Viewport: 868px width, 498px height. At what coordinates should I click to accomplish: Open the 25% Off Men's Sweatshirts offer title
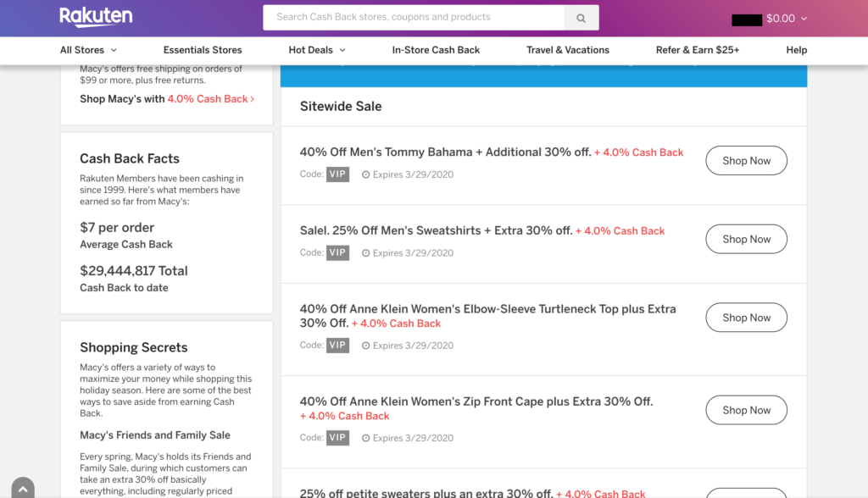click(x=437, y=230)
